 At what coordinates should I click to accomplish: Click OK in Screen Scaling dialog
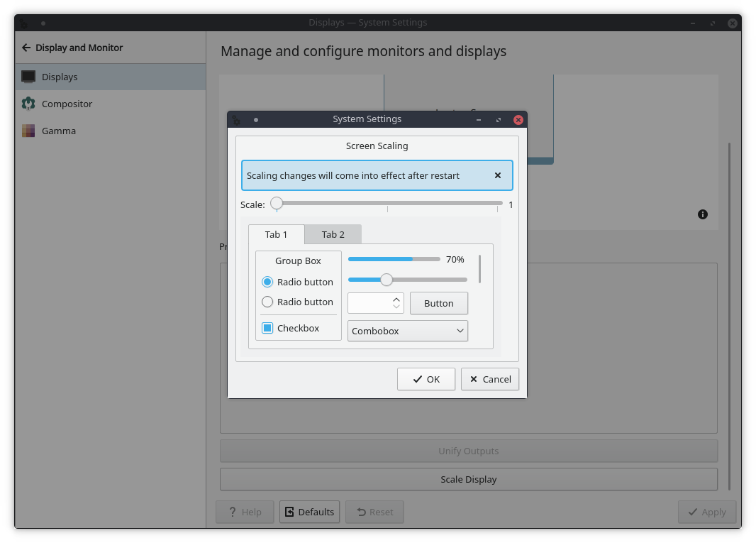pyautogui.click(x=426, y=379)
